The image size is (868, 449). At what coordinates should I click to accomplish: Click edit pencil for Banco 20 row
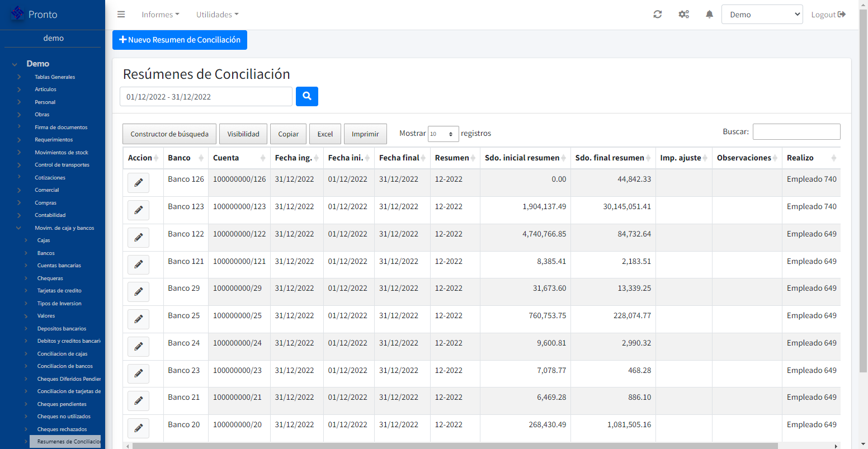138,428
